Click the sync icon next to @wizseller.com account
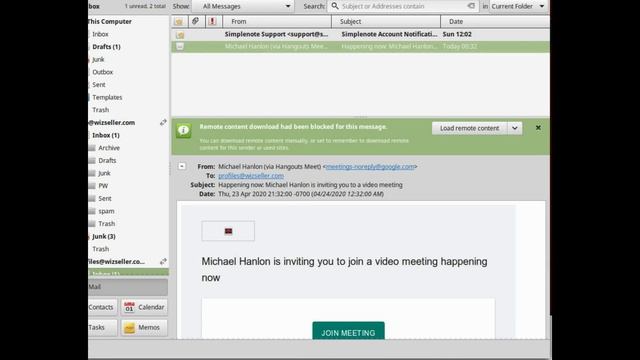 point(163,122)
